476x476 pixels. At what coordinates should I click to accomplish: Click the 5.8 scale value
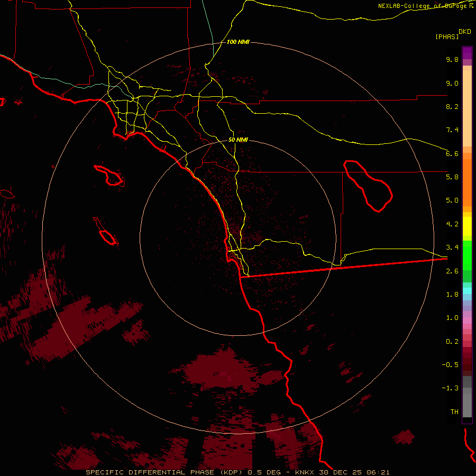point(452,177)
